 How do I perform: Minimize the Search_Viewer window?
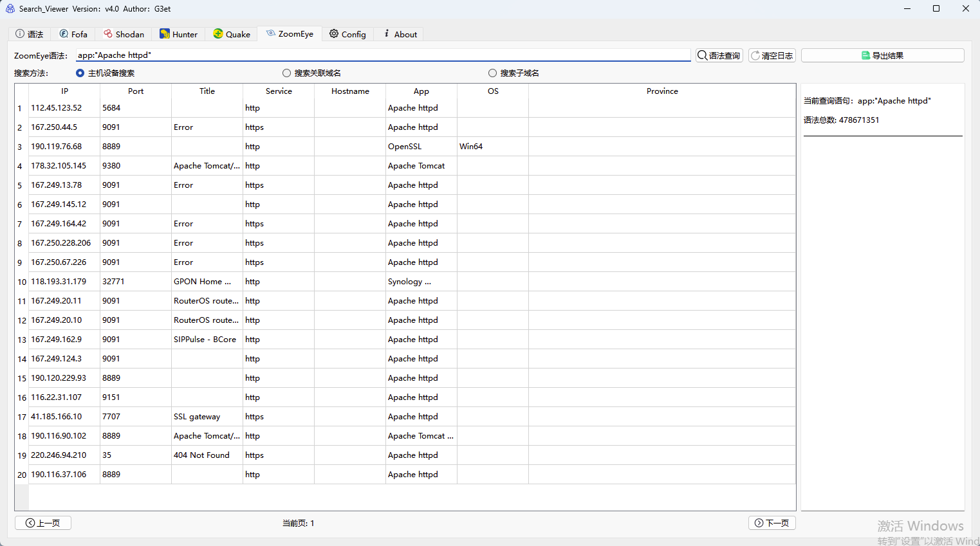907,8
